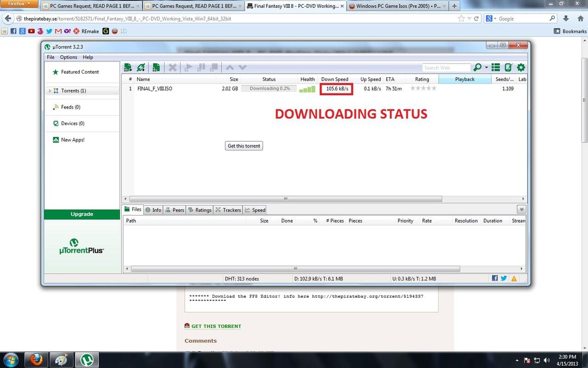Image resolution: width=588 pixels, height=368 pixels.
Task: Click the Add Torrent toolbar icon
Action: pyautogui.click(x=128, y=68)
